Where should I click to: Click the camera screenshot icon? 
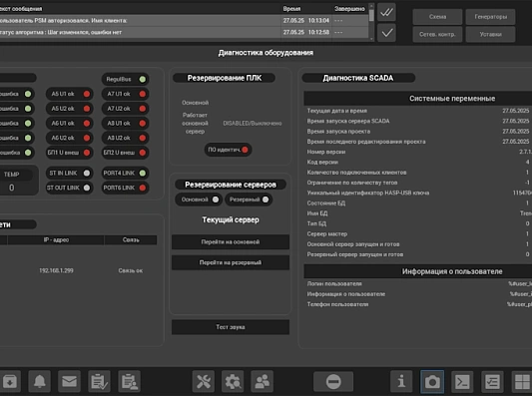coord(432,381)
